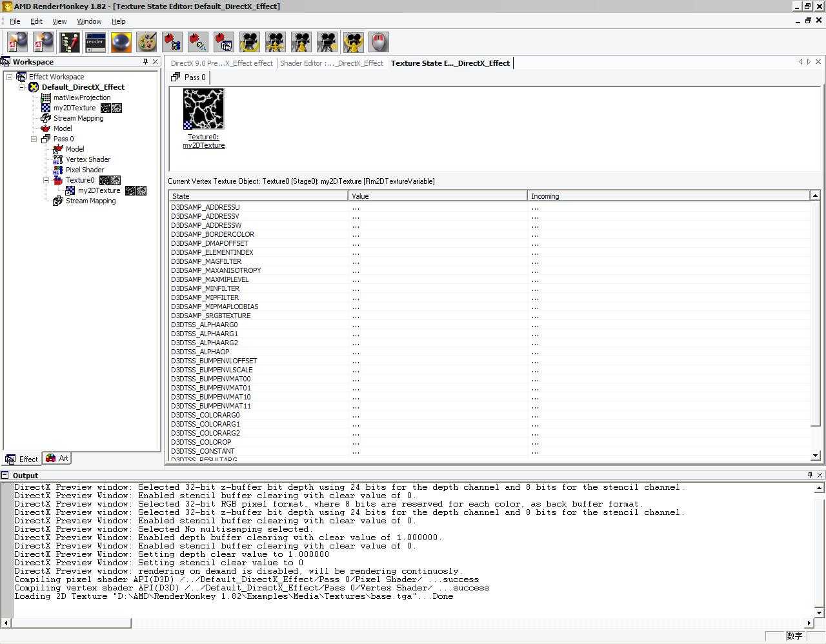The height and width of the screenshot is (644, 826).
Task: Click the Value cell of D3DTSS_ALPHAOP
Action: click(438, 352)
